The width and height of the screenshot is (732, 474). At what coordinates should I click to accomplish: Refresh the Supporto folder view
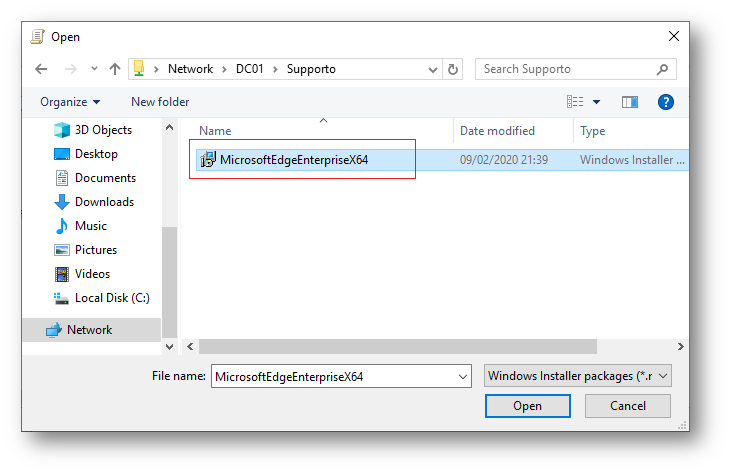pos(453,70)
